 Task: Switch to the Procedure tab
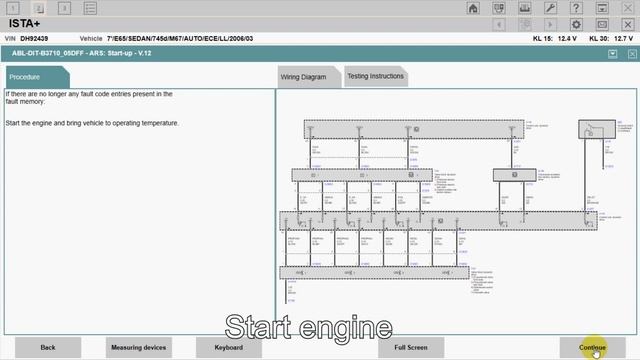coord(38,77)
